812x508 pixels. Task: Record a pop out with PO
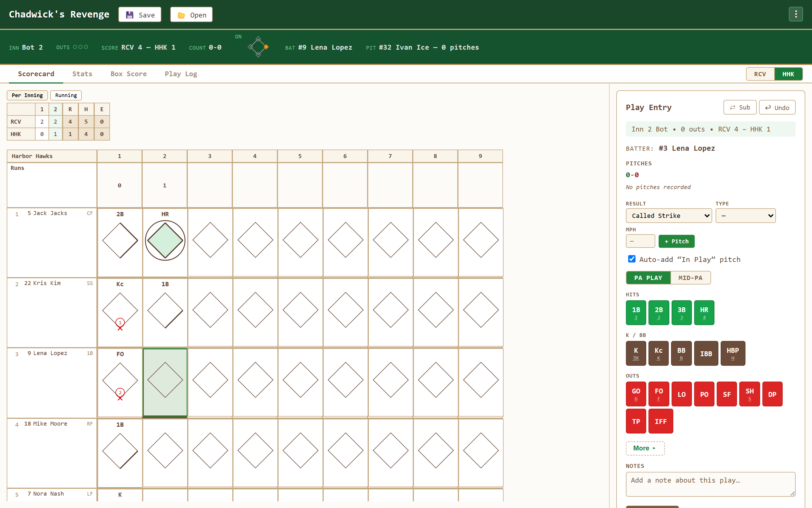(x=704, y=394)
